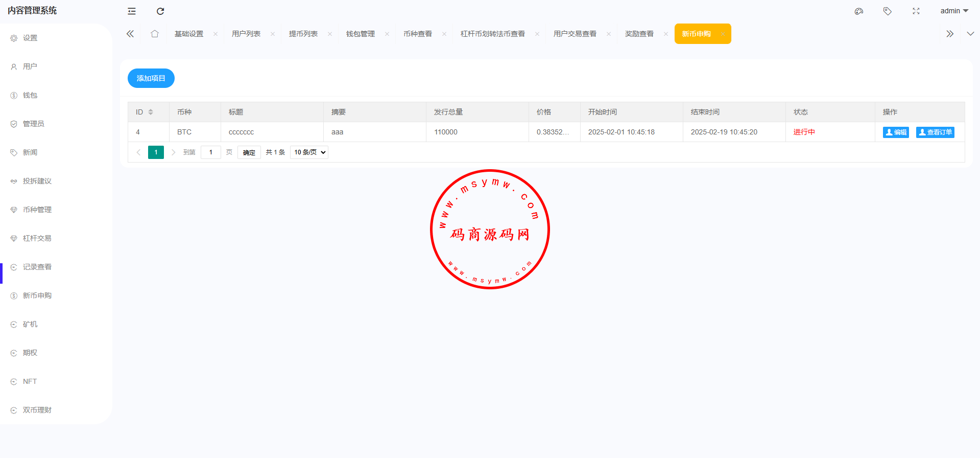Open the 新闻 sidebar menu
980x458 pixels.
pyautogui.click(x=56, y=152)
